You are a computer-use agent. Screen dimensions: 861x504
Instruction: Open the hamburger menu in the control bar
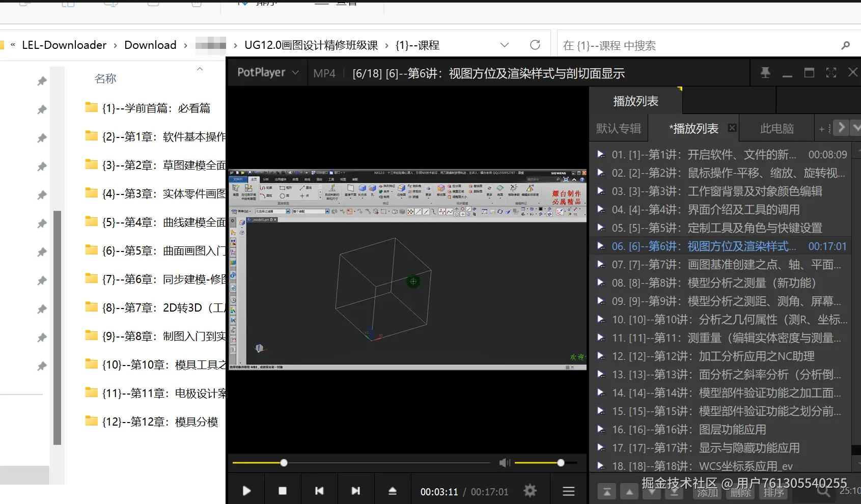pos(568,490)
